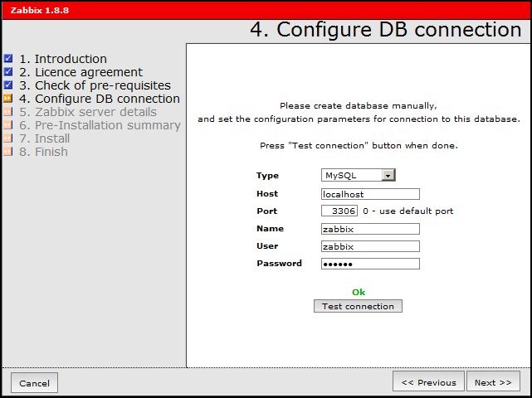Click the step icon beside Finish
Screen dimensions: 532x398
click(8, 152)
